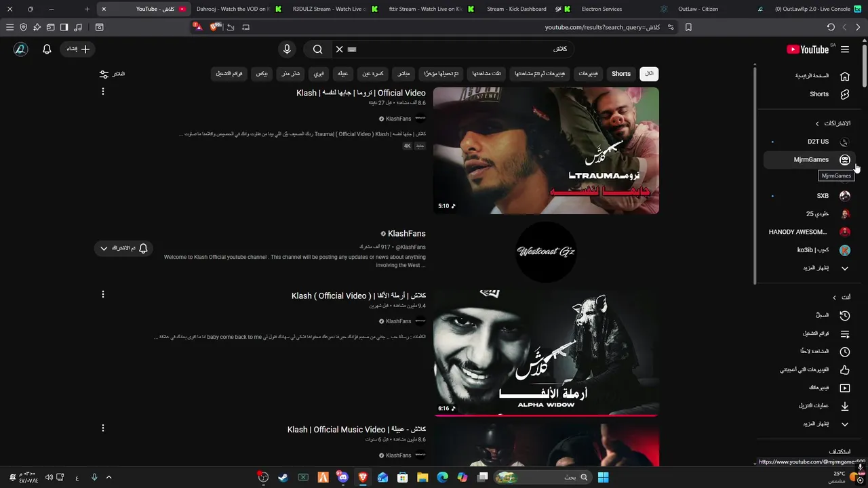Open MjrmGames subscription channel
868x488 pixels.
coord(810,160)
